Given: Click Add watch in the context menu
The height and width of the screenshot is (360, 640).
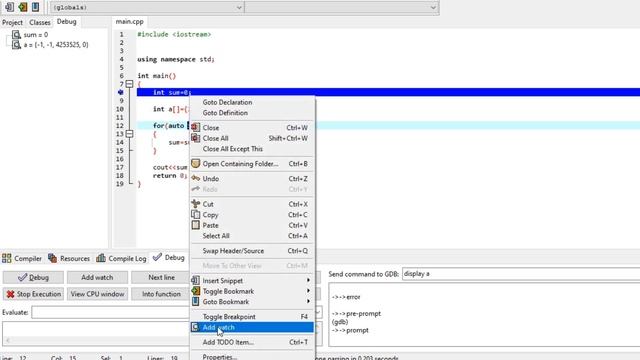Looking at the screenshot, I should (x=252, y=327).
